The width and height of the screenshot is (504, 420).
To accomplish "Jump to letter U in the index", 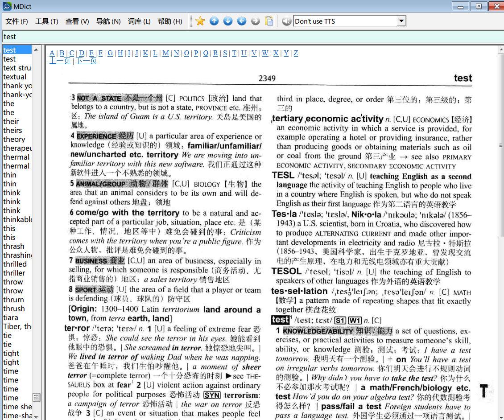I will 244,53.
